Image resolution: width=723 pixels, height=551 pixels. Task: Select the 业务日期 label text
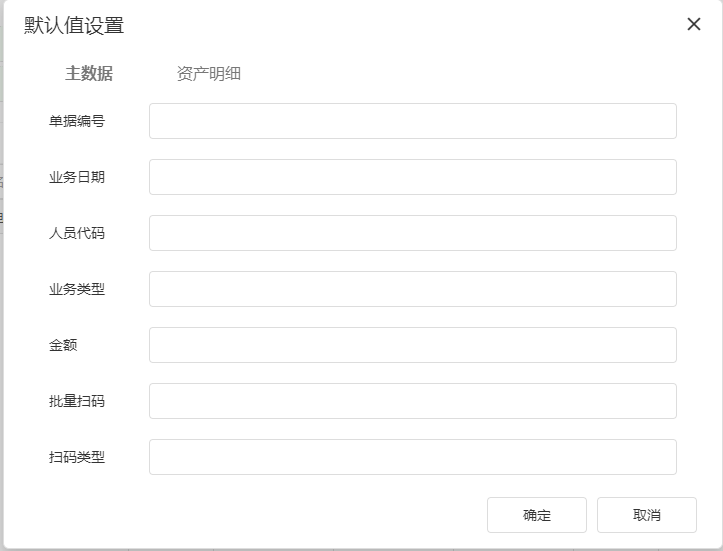[x=77, y=177]
